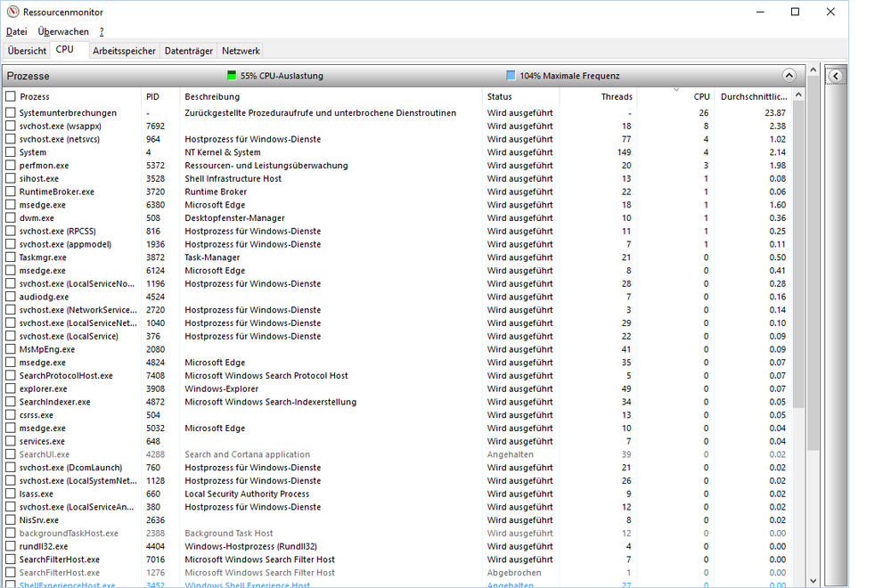Sort list by PID column header
This screenshot has height=588, width=891.
(x=153, y=96)
